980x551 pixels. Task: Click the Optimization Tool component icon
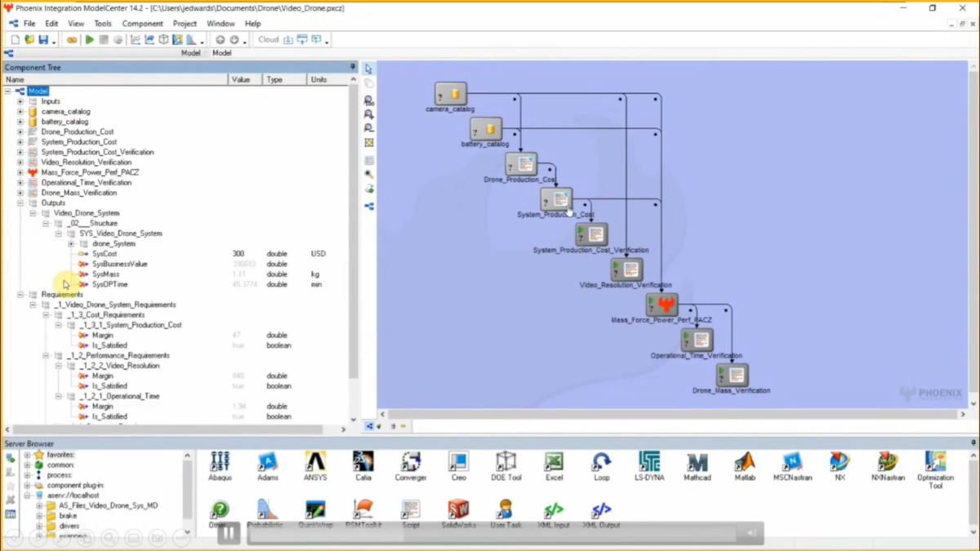pyautogui.click(x=935, y=469)
